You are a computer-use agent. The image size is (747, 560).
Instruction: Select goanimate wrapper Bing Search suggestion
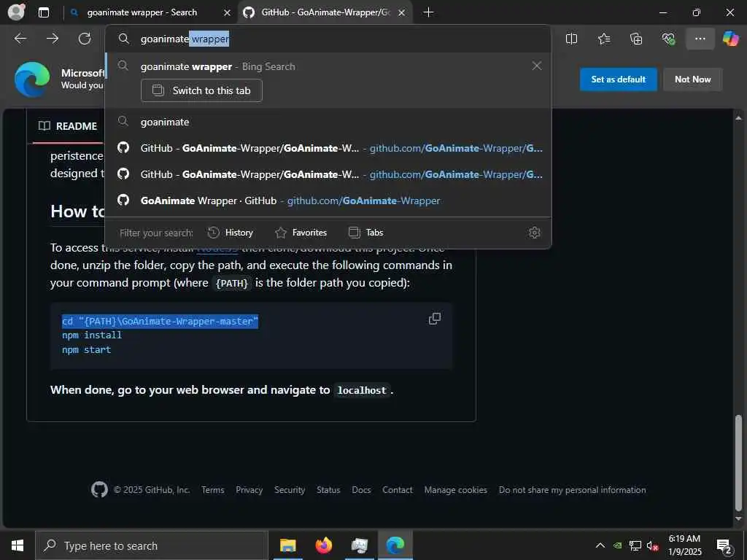217,66
